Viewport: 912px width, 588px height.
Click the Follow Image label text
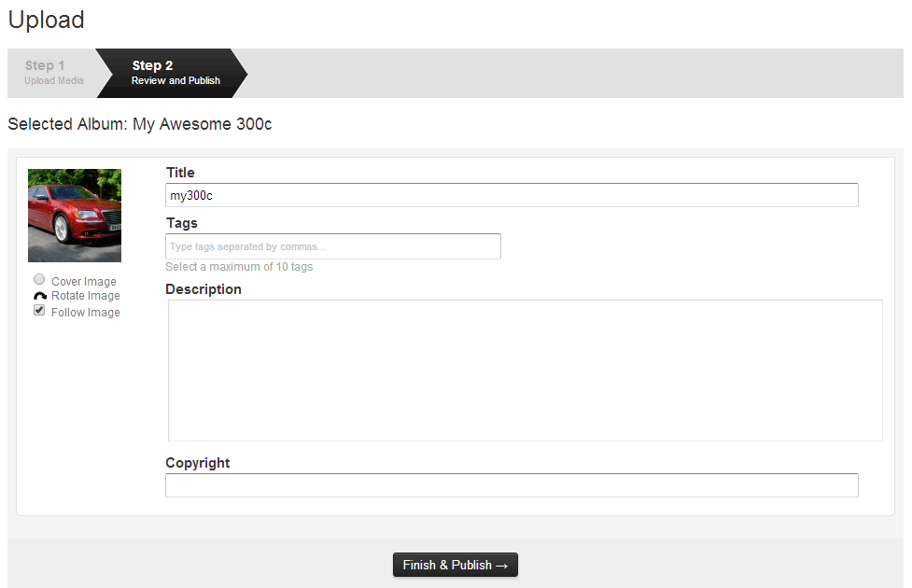pyautogui.click(x=86, y=313)
